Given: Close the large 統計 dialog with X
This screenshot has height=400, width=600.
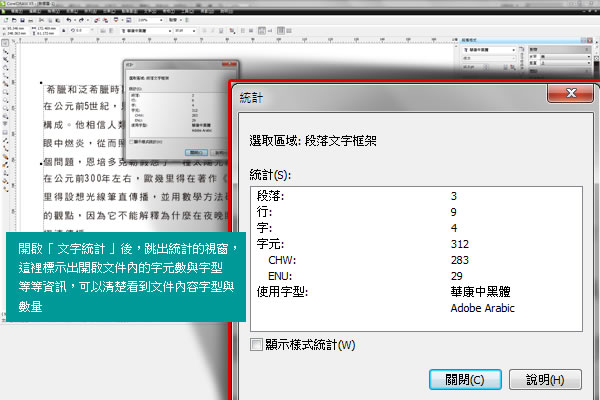Looking at the screenshot, I should point(571,93).
